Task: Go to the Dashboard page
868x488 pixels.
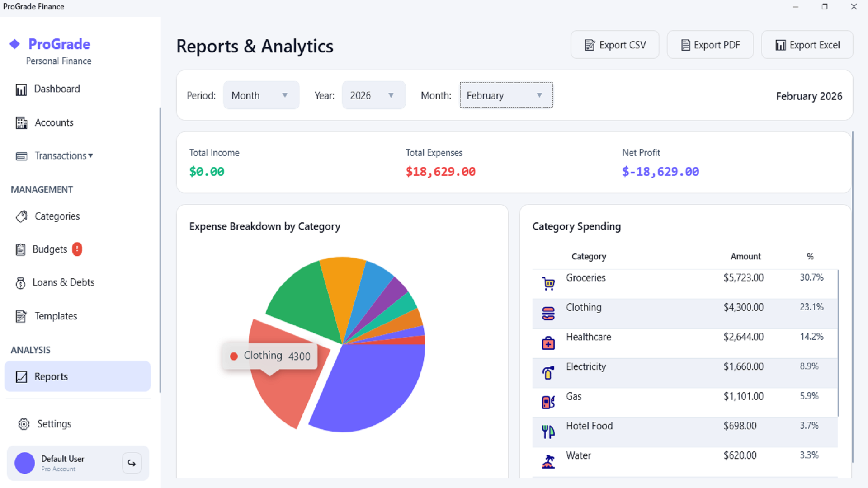Action: (x=57, y=89)
